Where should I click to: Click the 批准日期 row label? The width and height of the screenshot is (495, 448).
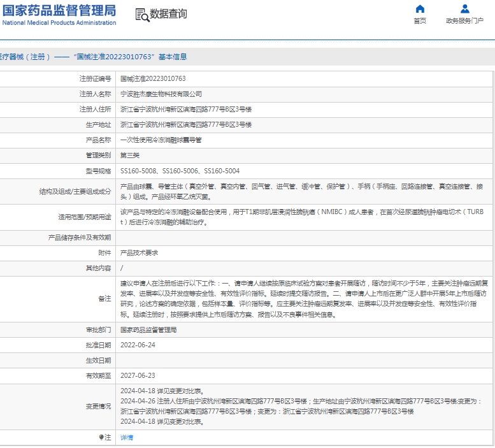pos(99,345)
